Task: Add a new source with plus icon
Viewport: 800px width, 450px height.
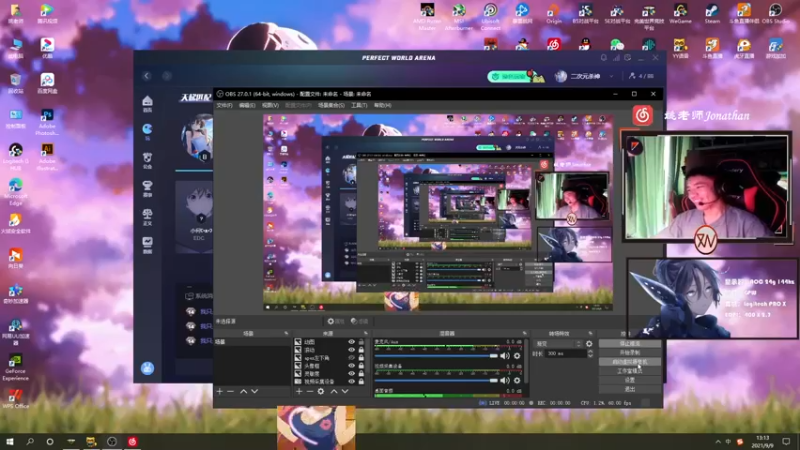Action: (299, 391)
